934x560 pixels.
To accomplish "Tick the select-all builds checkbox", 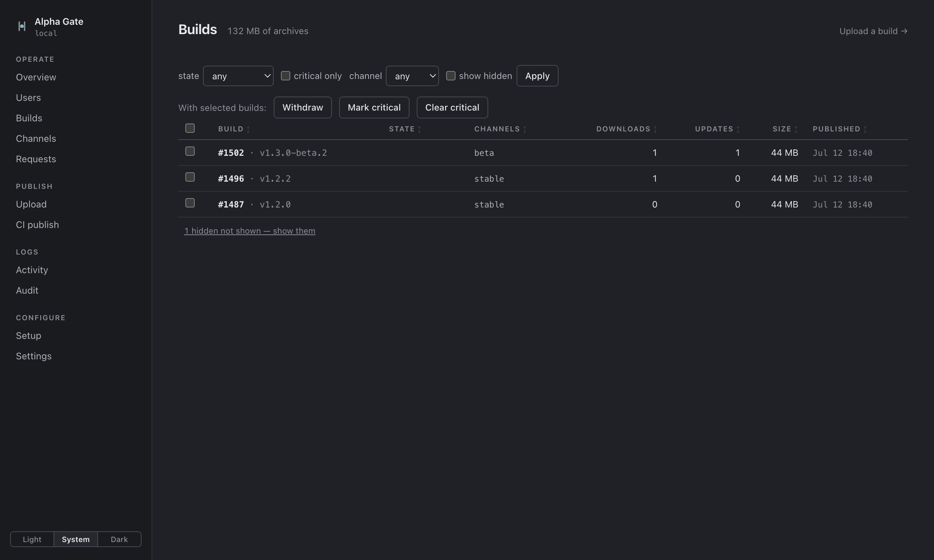I will (x=190, y=128).
